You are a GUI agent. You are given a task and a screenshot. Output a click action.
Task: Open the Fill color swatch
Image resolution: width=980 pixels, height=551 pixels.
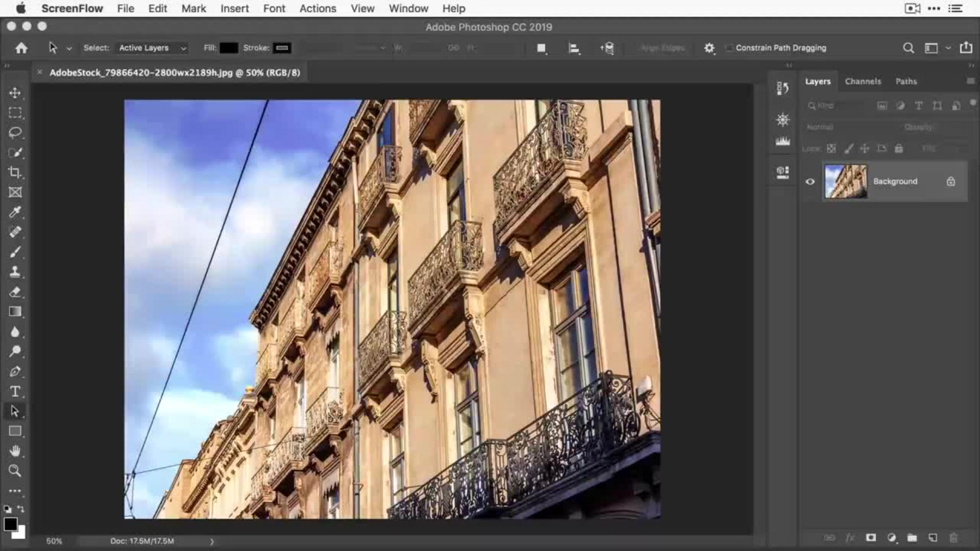[229, 48]
